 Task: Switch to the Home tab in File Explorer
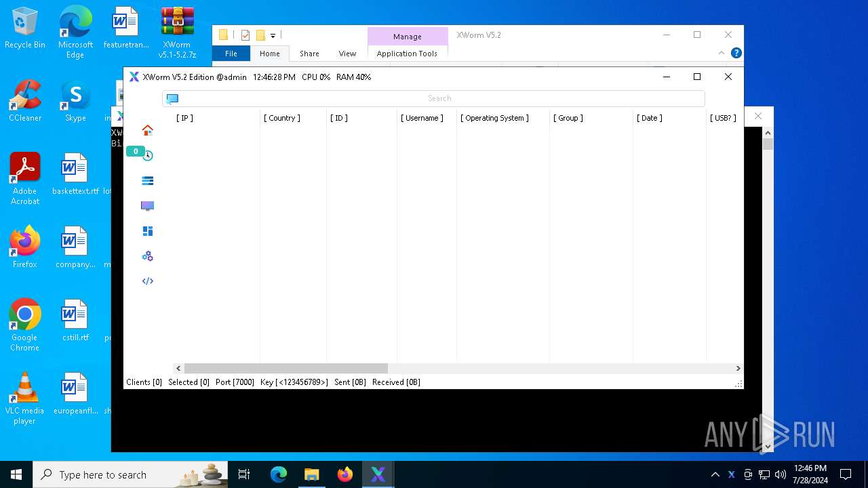click(x=269, y=54)
